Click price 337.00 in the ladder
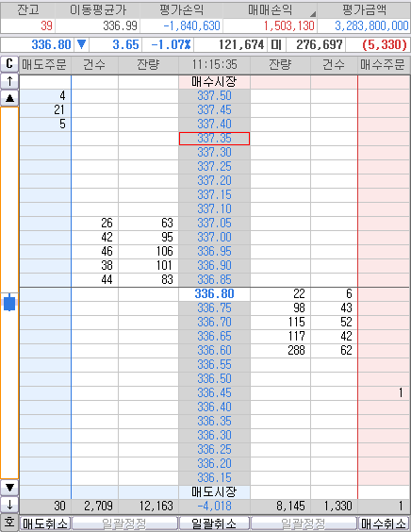The width and height of the screenshot is (411, 532). [x=214, y=237]
